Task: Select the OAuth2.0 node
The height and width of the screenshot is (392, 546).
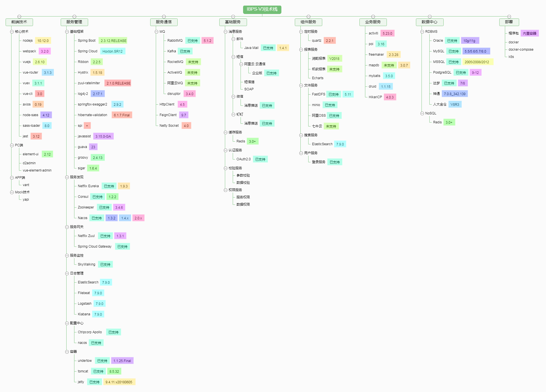Action: pyautogui.click(x=244, y=159)
